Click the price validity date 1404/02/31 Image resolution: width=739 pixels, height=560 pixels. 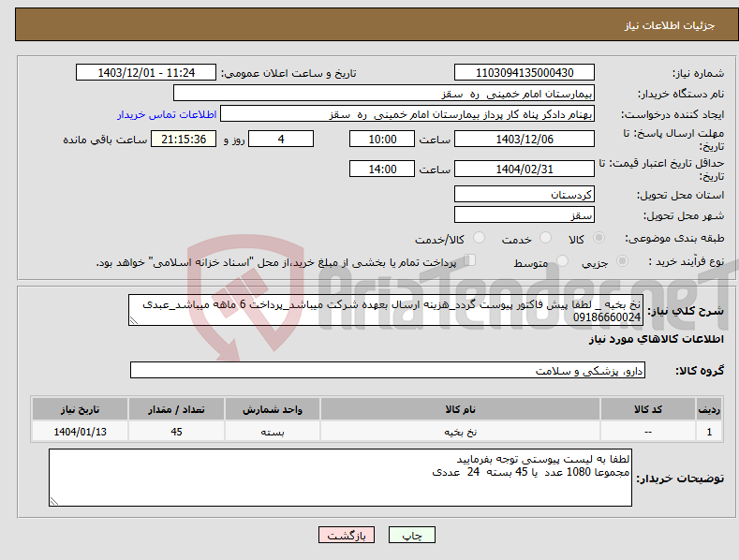coord(525,169)
